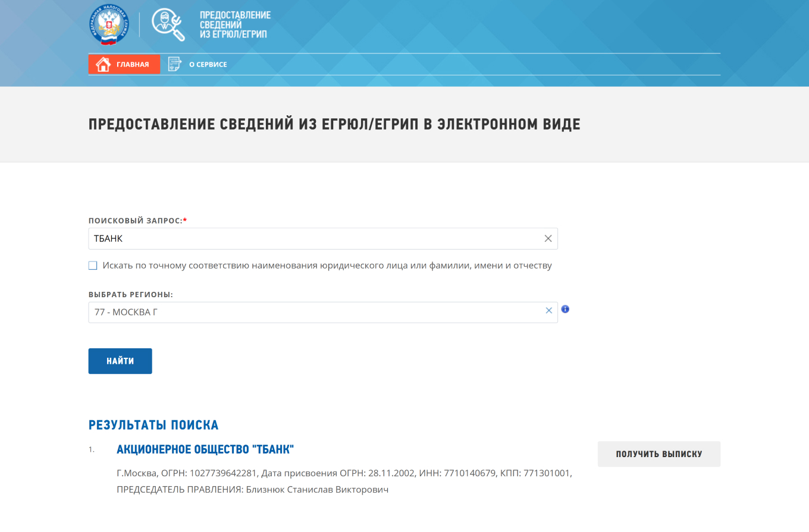Open the Выбрать регионы selection field
809x532 pixels.
[x=323, y=312]
